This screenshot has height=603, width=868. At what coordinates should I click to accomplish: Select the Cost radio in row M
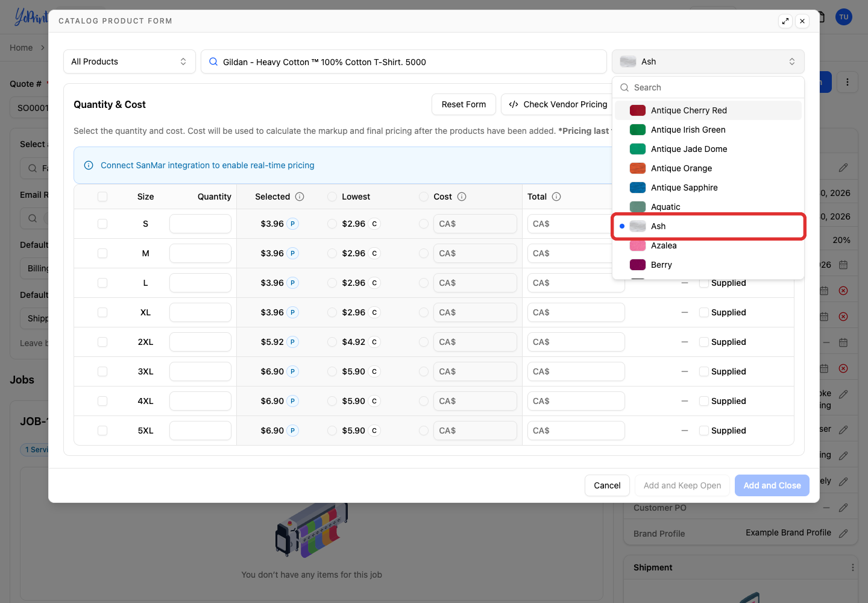click(424, 253)
